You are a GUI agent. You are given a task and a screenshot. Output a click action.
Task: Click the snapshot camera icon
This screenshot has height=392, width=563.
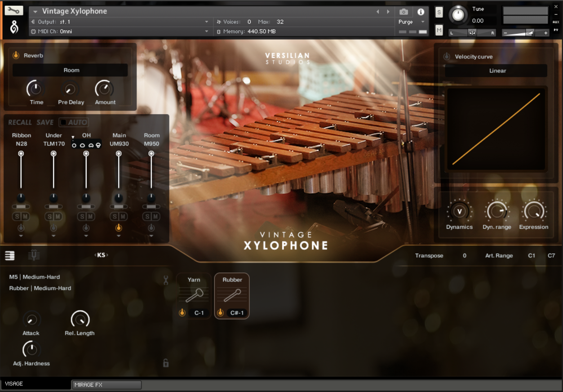(x=403, y=12)
